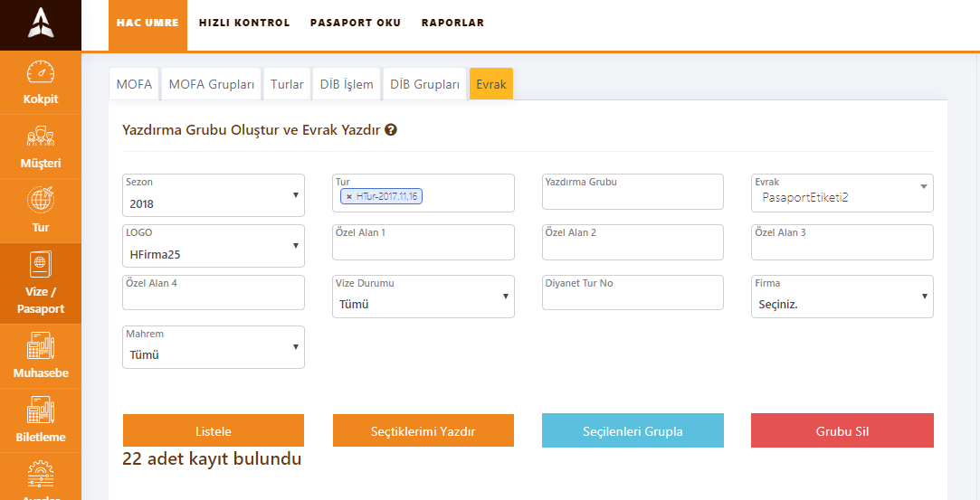The image size is (980, 500).
Task: Select the Evrak tab
Action: 491,84
